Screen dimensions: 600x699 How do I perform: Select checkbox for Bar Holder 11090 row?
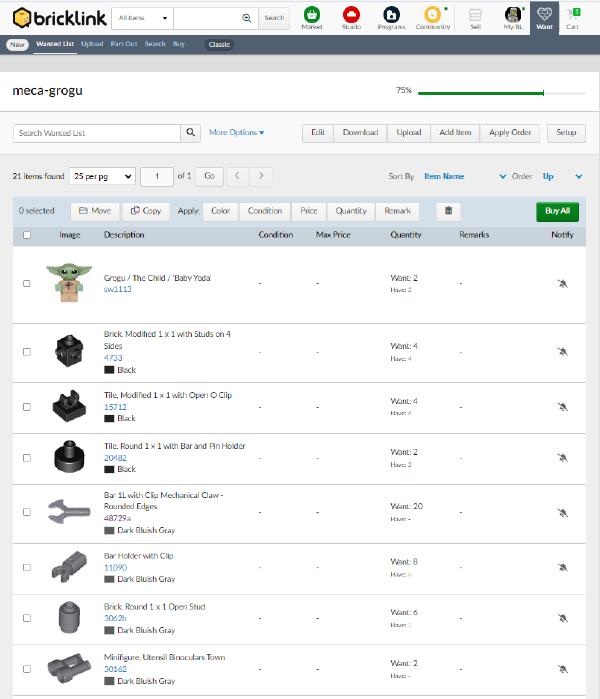coord(27,567)
